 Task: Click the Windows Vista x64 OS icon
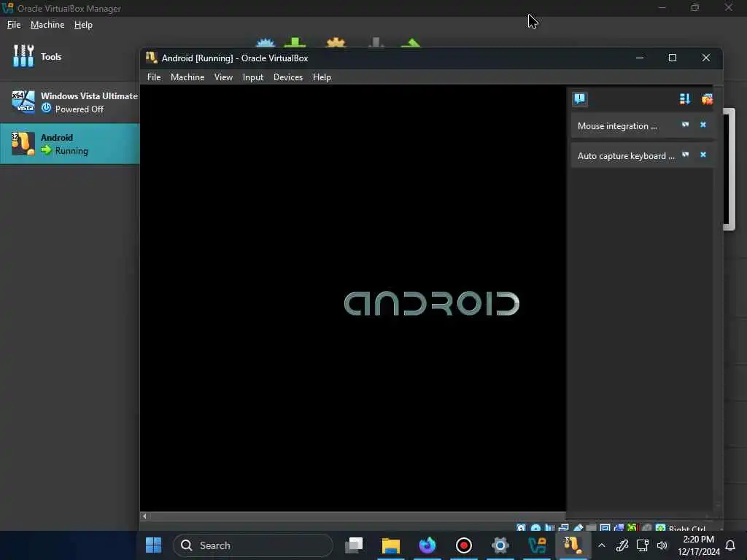[x=23, y=101]
